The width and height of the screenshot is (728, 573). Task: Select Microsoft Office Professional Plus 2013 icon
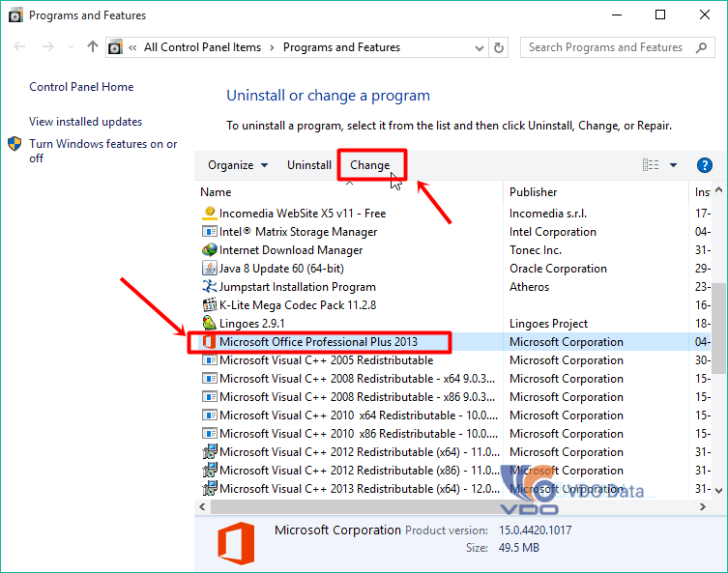(210, 341)
